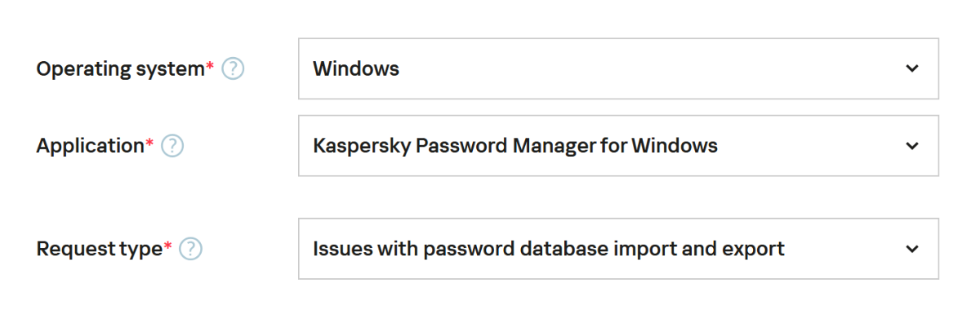The width and height of the screenshot is (980, 327).
Task: Click the "Request type" field label
Action: click(99, 249)
